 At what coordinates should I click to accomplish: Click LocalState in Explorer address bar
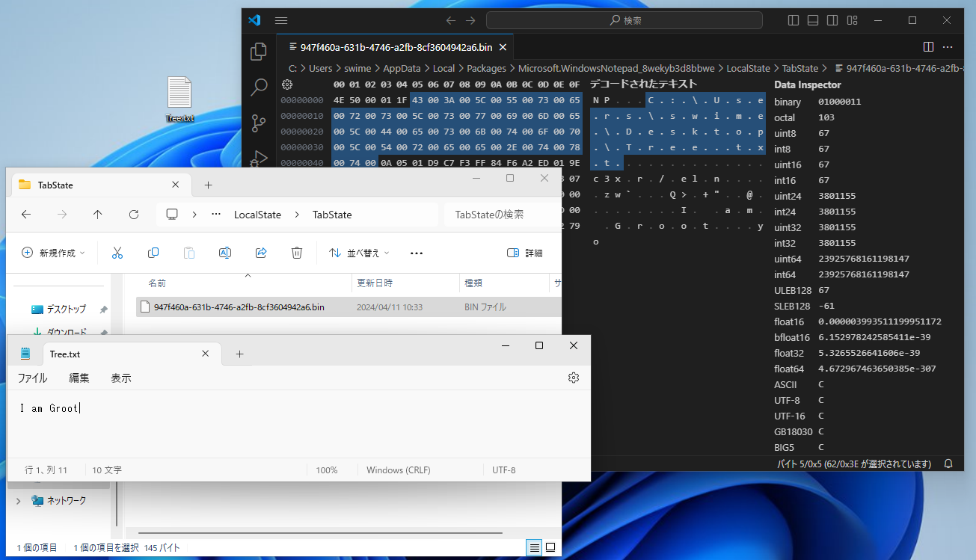(x=257, y=215)
